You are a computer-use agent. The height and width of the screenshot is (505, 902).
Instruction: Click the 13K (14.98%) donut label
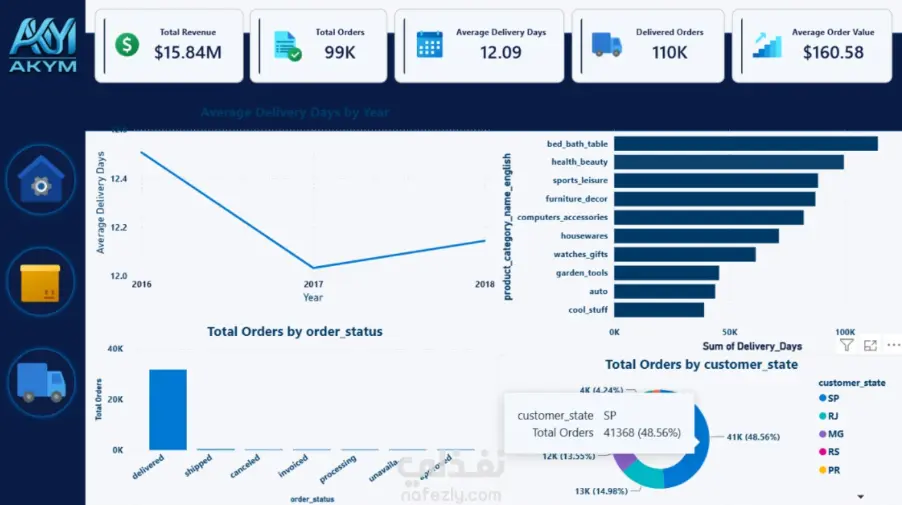pos(601,491)
